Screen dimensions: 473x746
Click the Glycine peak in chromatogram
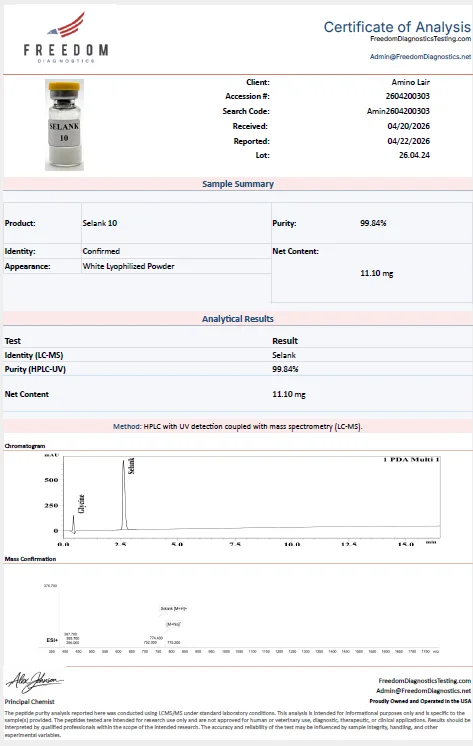(74, 523)
